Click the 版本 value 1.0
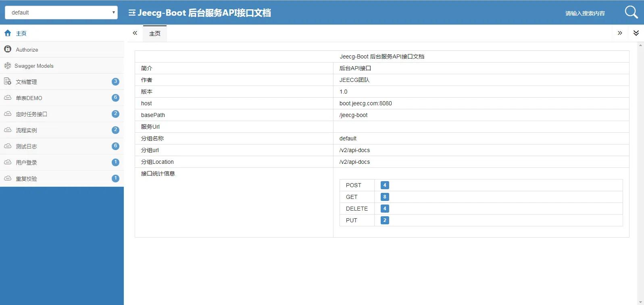Image resolution: width=644 pixels, height=305 pixels. 344,92
